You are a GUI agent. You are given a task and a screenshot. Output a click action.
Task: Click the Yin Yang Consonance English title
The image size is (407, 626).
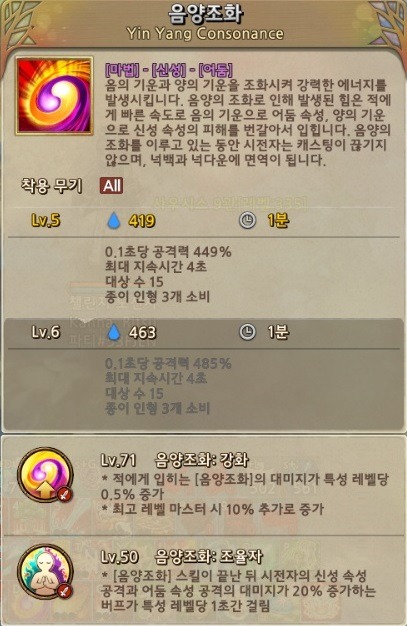[205, 34]
